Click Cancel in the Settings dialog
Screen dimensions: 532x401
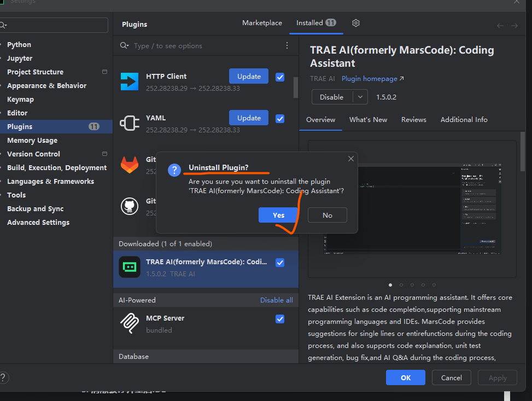point(451,377)
